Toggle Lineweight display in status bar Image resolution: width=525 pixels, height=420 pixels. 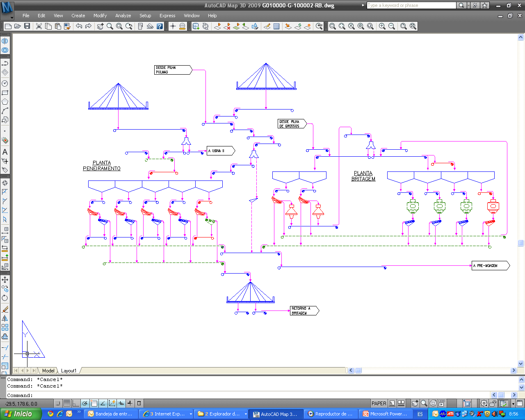point(130,404)
